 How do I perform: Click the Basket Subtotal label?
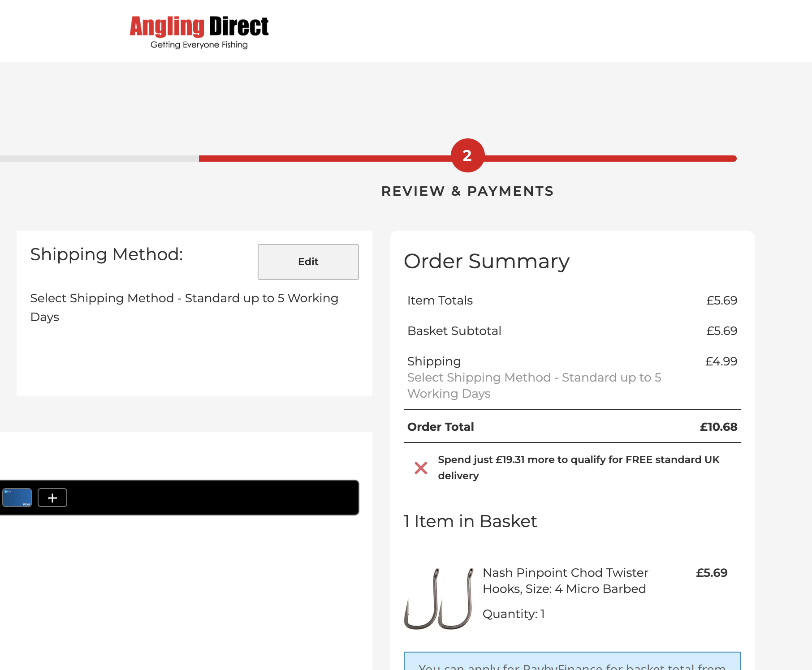(x=454, y=331)
